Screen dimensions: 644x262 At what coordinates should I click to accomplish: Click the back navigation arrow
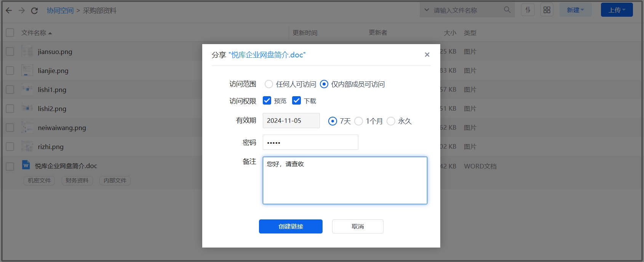click(x=9, y=11)
